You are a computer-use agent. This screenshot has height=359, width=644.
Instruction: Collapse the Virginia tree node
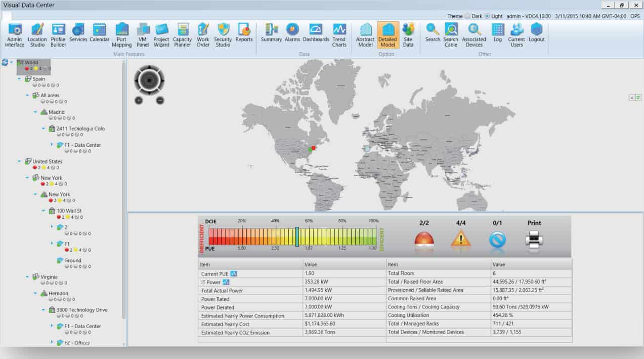coord(28,277)
